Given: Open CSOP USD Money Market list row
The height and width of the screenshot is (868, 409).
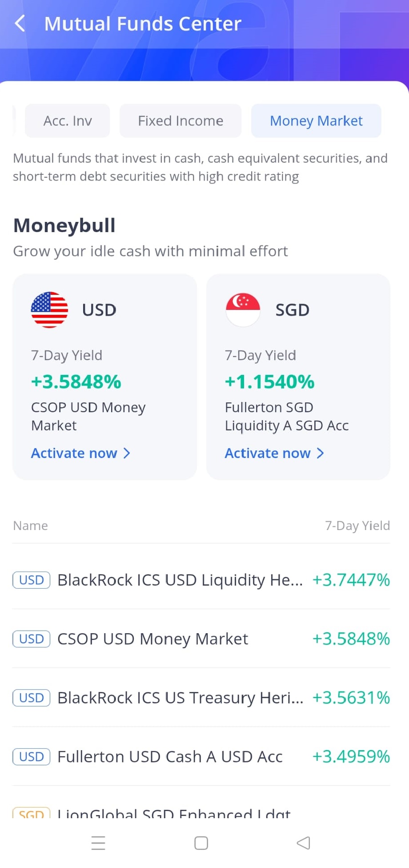Looking at the screenshot, I should coord(201,639).
